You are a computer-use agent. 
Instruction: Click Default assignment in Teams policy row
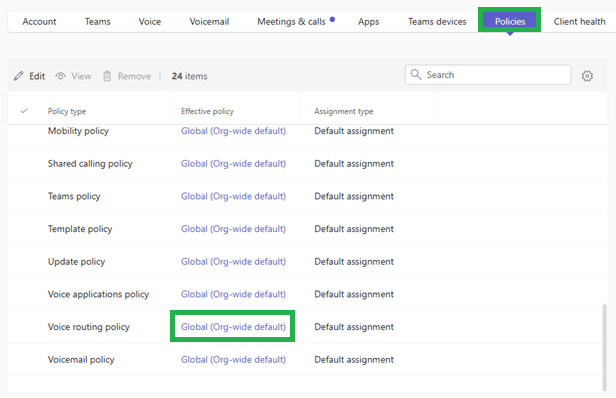pos(354,196)
